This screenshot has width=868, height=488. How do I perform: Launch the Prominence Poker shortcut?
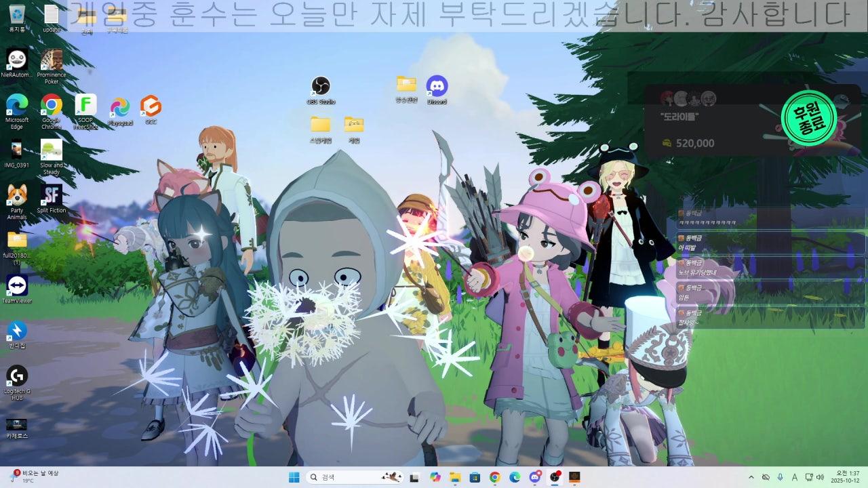point(52,66)
